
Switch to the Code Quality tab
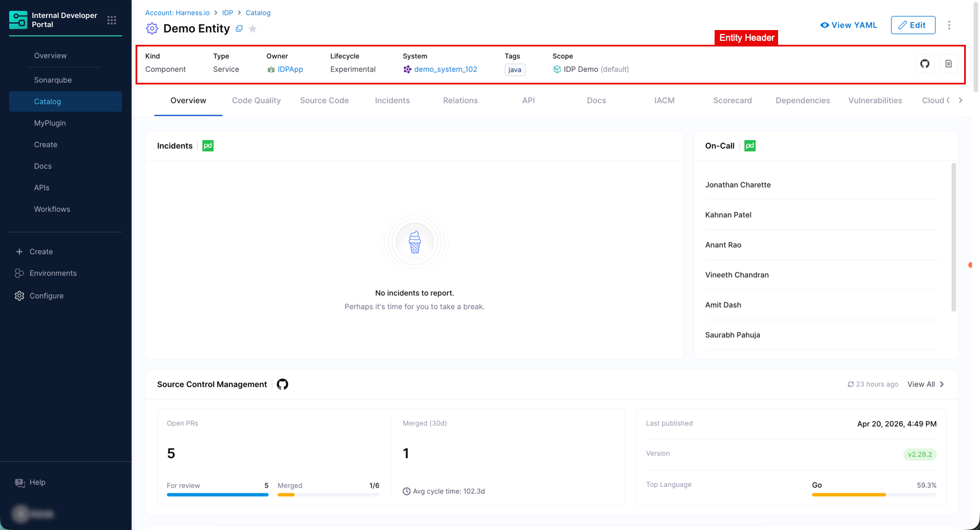(x=256, y=100)
